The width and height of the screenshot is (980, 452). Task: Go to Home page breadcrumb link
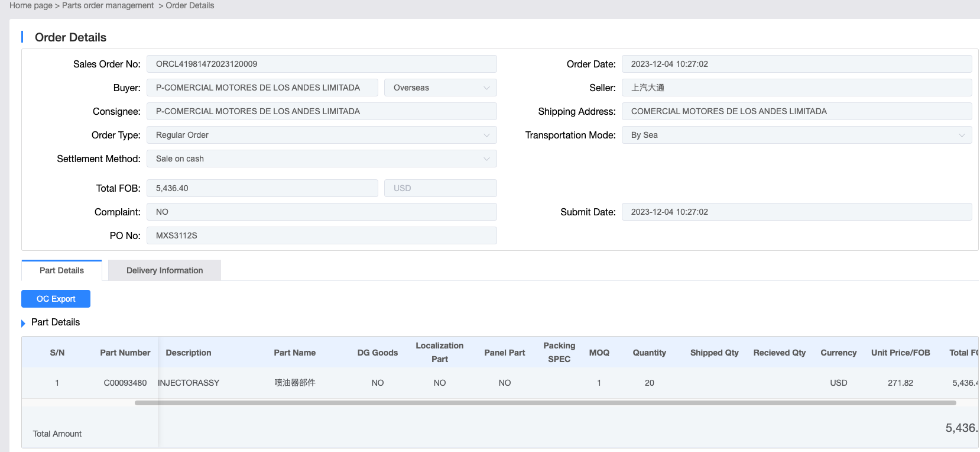31,5
